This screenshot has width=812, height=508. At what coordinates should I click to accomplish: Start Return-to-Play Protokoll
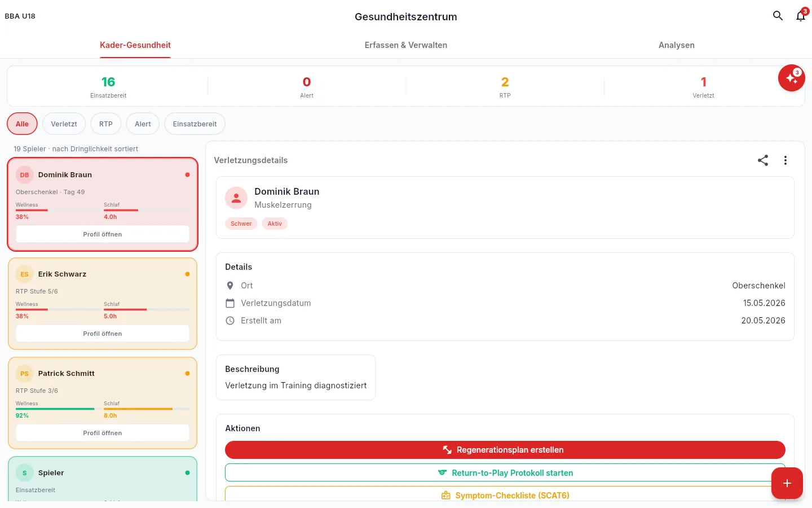505,473
